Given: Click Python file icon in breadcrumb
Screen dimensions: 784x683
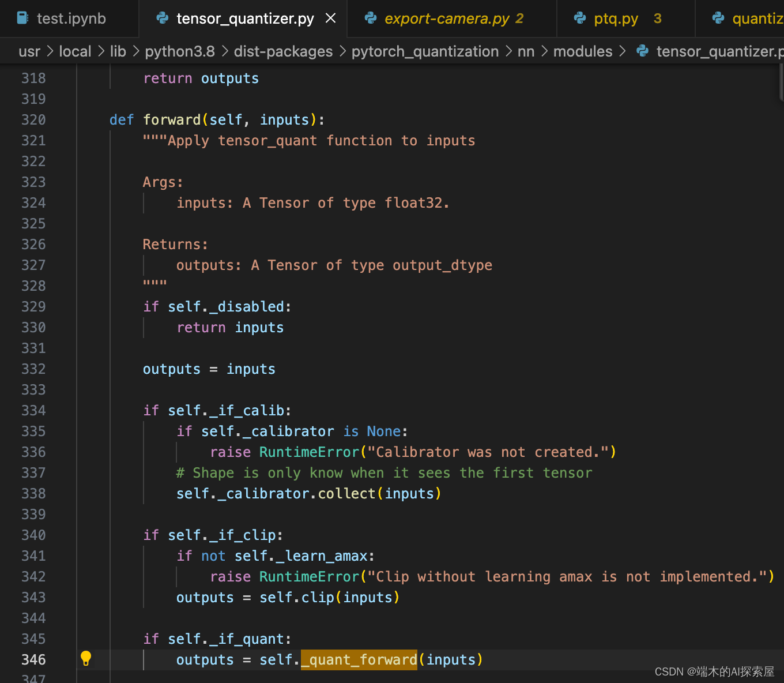Looking at the screenshot, I should (642, 51).
